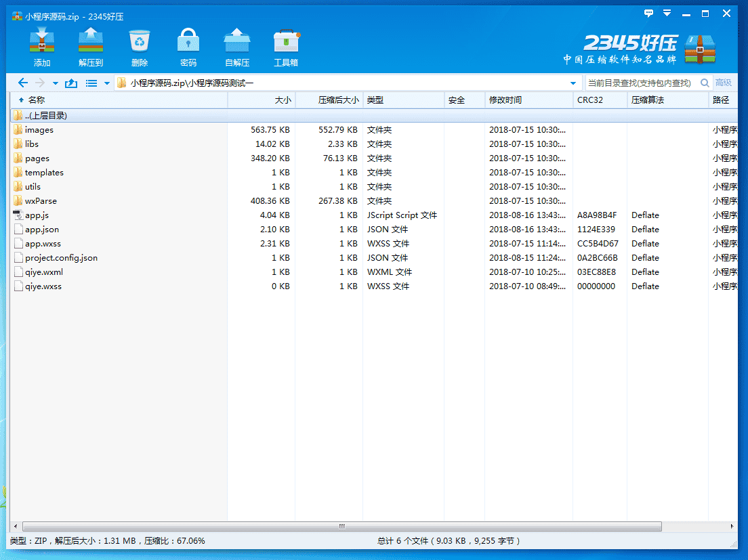Click the 高级 advanced search button
748x560 pixels.
pos(724,83)
